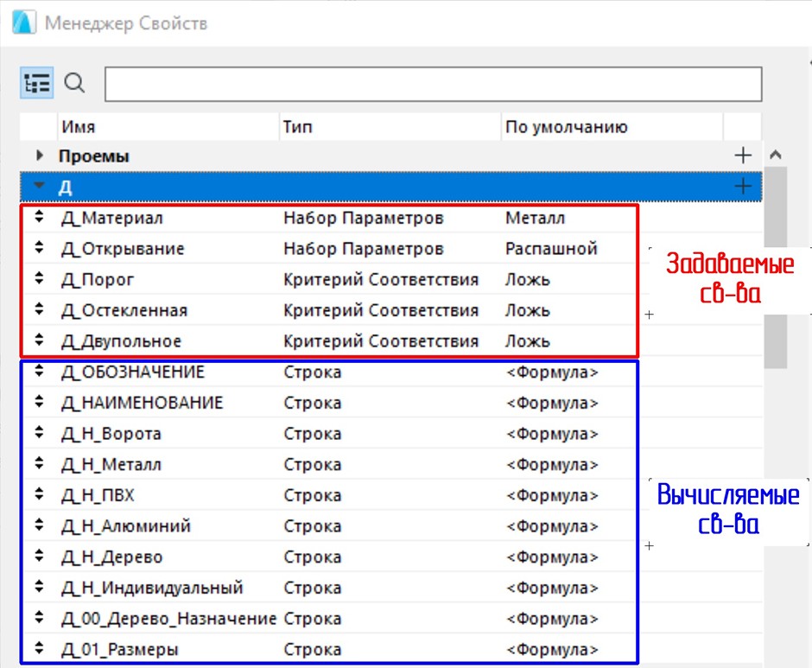Select the Д_01_Размеры property row
Image resolution: width=812 pixels, height=668 pixels.
pyautogui.click(x=121, y=649)
